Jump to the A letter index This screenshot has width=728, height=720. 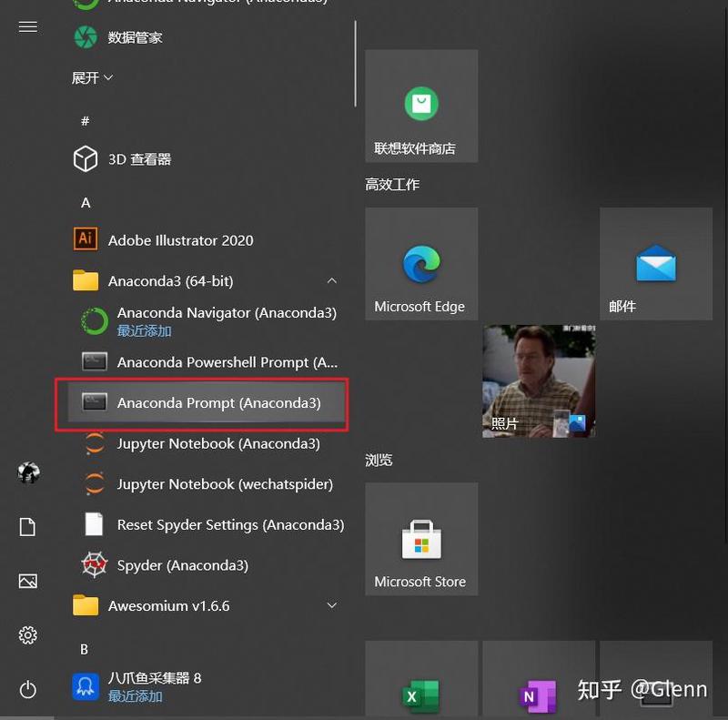coord(86,203)
